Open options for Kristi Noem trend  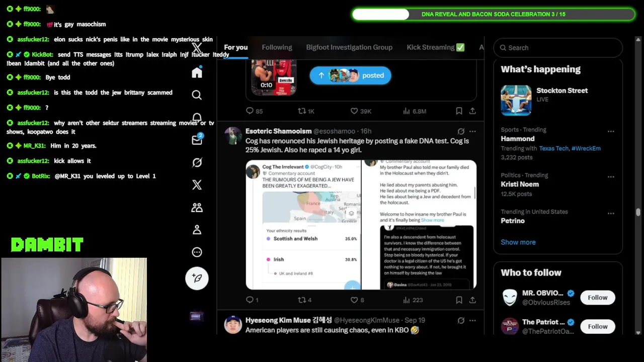coord(611,177)
